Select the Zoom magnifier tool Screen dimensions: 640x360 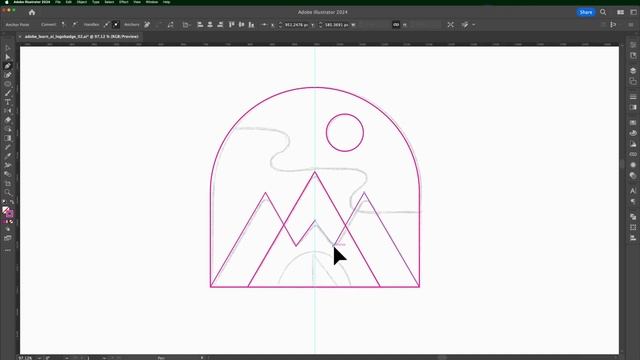8,192
